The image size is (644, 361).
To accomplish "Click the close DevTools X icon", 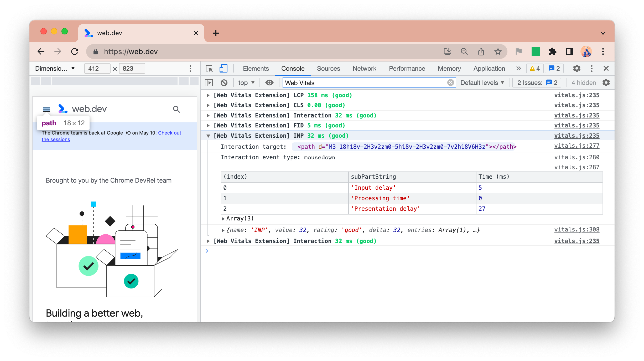I will click(x=606, y=68).
